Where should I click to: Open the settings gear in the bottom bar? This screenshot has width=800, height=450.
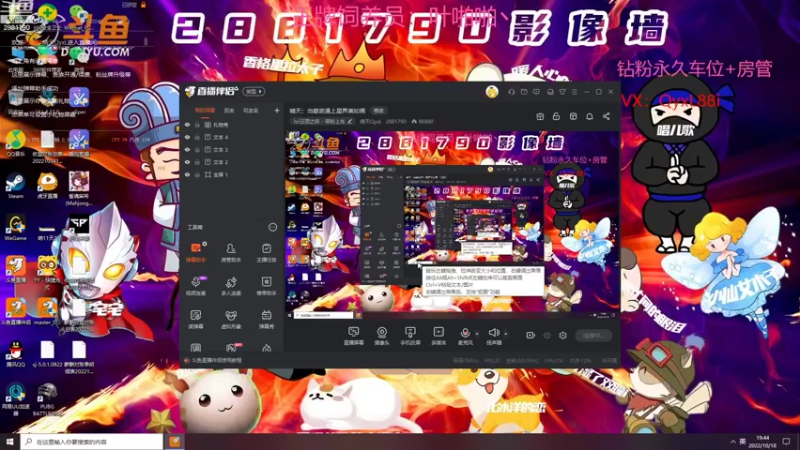563,335
